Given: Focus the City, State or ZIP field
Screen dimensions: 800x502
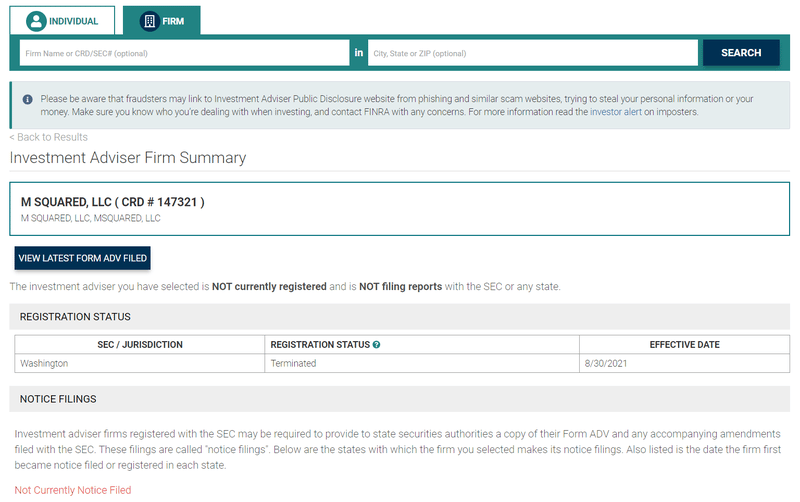Looking at the screenshot, I should (x=533, y=53).
